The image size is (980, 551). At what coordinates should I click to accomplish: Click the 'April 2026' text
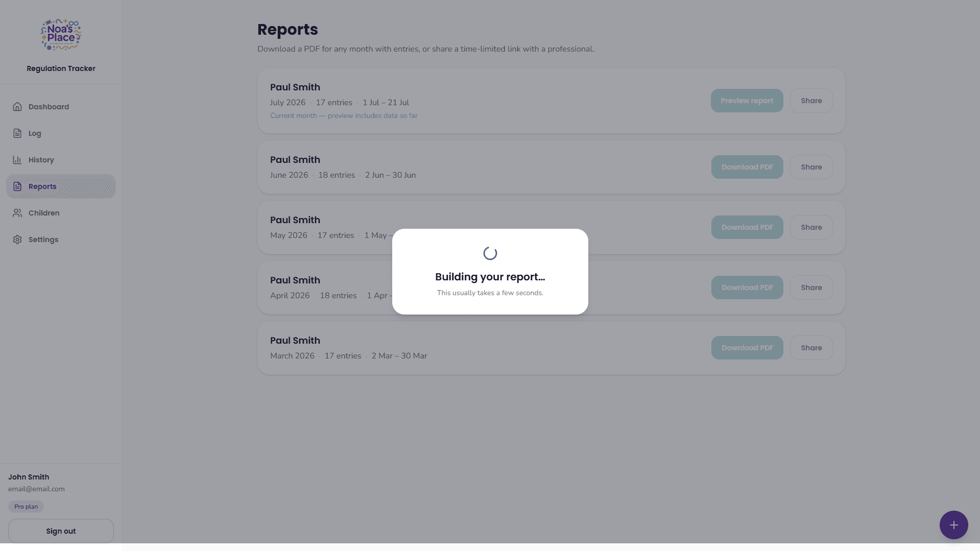[290, 296]
